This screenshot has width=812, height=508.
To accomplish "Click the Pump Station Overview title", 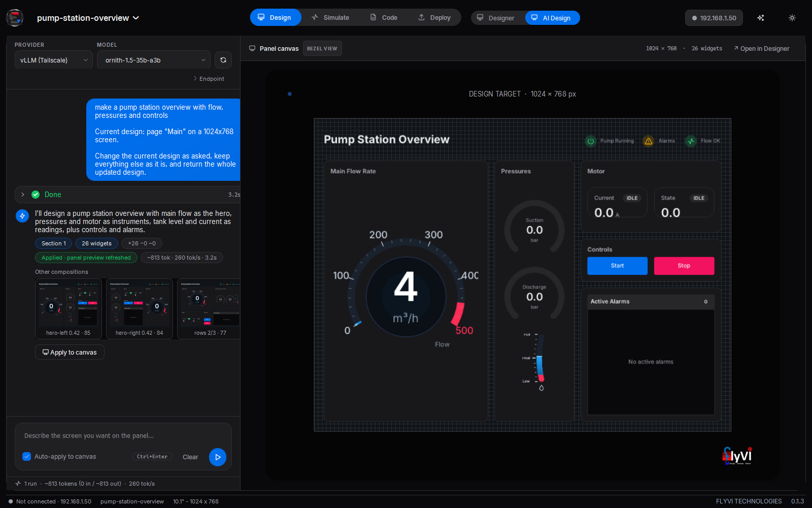I will [x=387, y=140].
